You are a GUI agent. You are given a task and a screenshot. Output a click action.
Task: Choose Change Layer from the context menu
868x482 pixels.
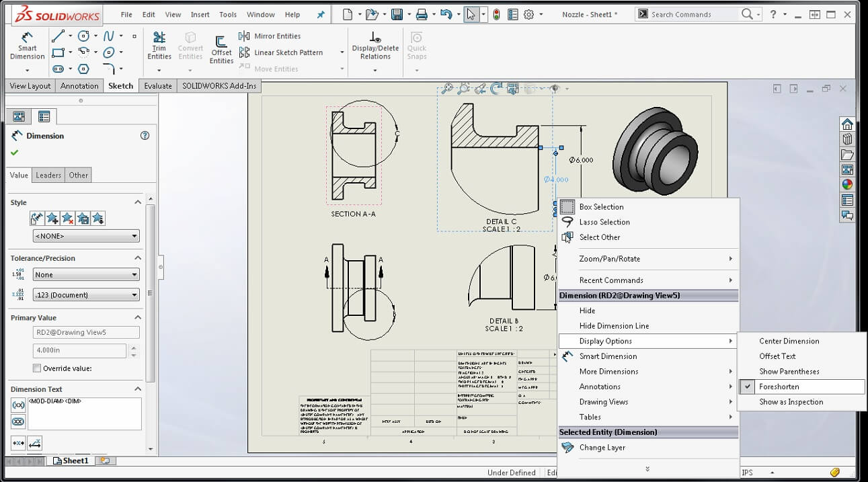[x=602, y=448]
